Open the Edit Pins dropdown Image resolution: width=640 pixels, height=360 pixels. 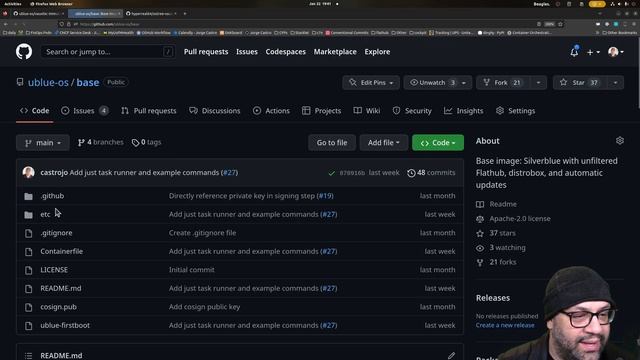(371, 82)
